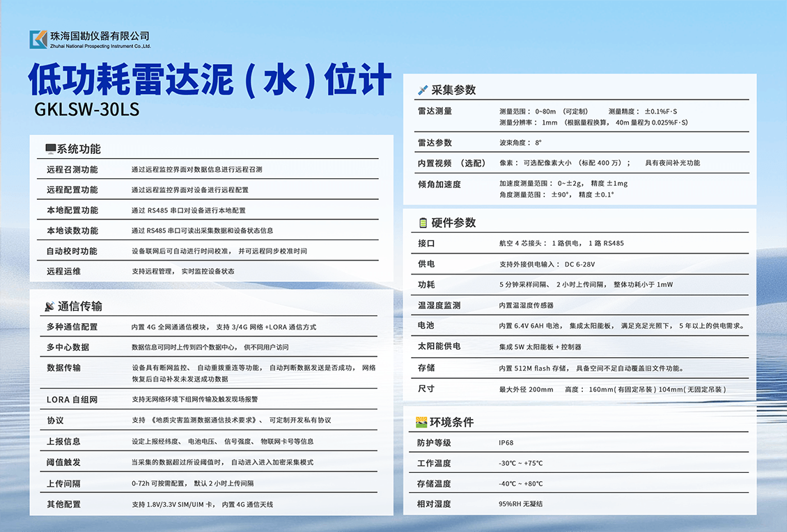The height and width of the screenshot is (532, 787).
Task: Select the 功耗 row label
Action: 426,285
